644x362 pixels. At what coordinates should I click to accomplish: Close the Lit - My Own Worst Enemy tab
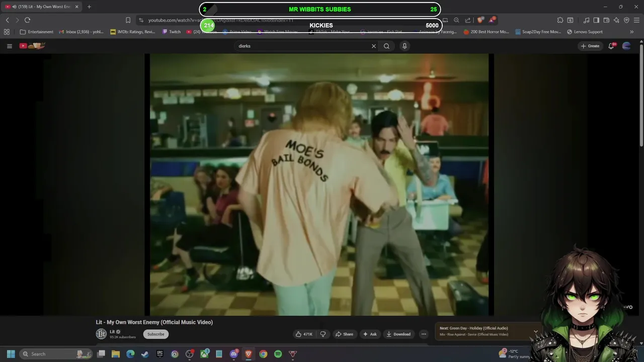coord(76,7)
